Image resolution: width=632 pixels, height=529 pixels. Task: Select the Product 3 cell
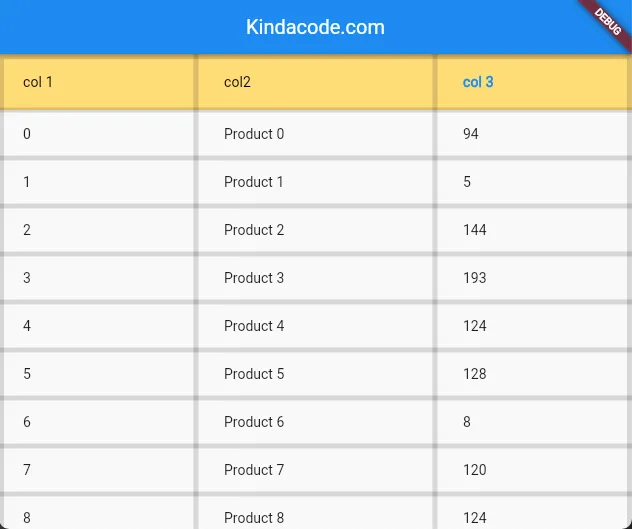pyautogui.click(x=254, y=278)
